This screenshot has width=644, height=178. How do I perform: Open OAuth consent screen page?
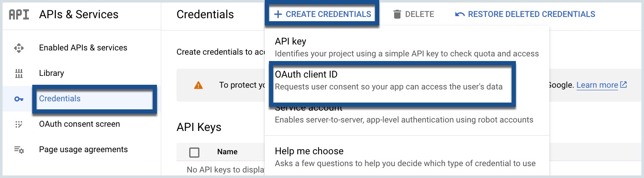click(79, 124)
